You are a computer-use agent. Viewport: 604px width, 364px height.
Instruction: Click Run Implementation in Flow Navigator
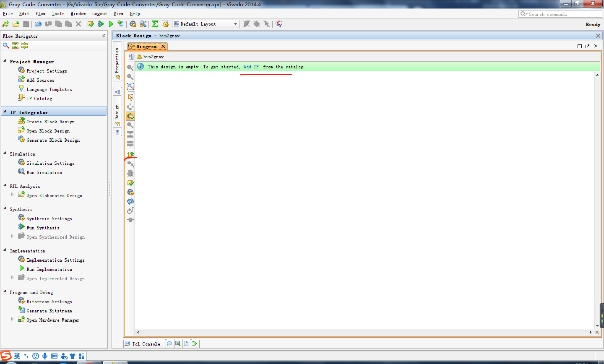pyautogui.click(x=49, y=269)
